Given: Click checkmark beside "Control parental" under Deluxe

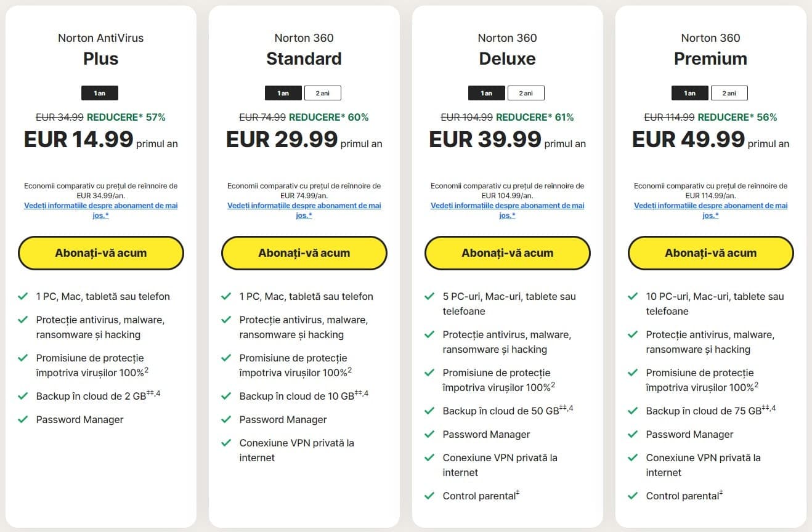Looking at the screenshot, I should [429, 496].
